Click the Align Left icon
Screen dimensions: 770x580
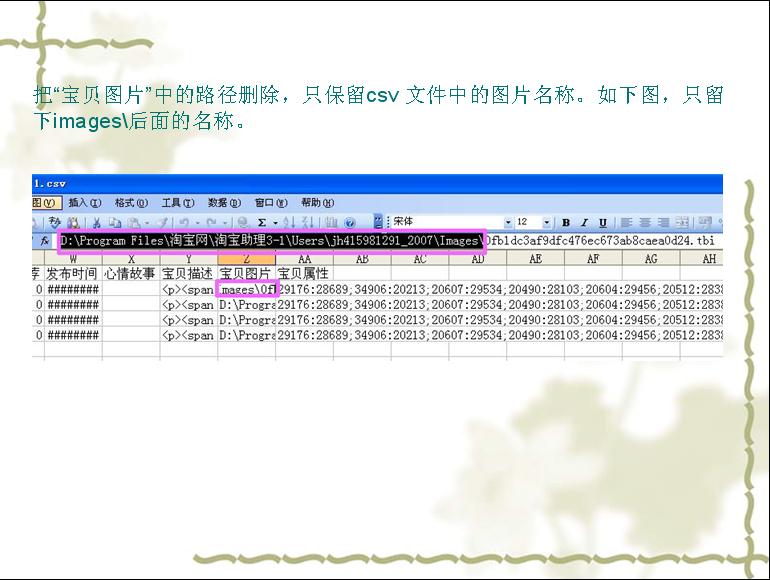coord(626,222)
